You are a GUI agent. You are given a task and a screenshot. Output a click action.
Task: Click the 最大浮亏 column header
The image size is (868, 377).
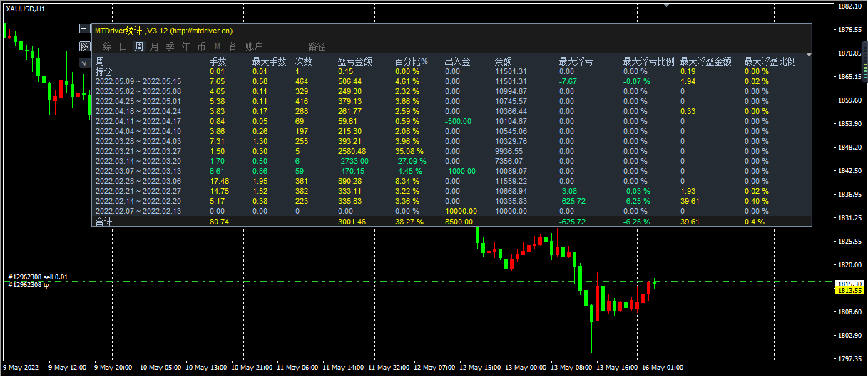coord(576,62)
